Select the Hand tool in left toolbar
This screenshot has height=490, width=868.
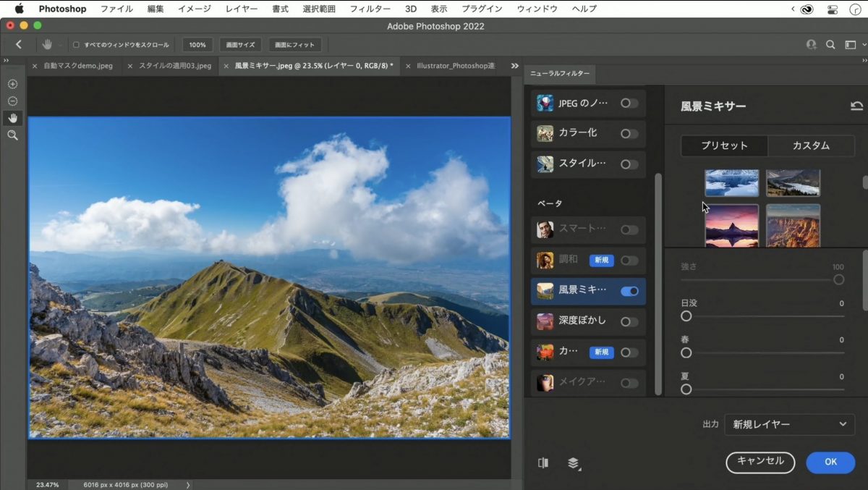click(12, 118)
